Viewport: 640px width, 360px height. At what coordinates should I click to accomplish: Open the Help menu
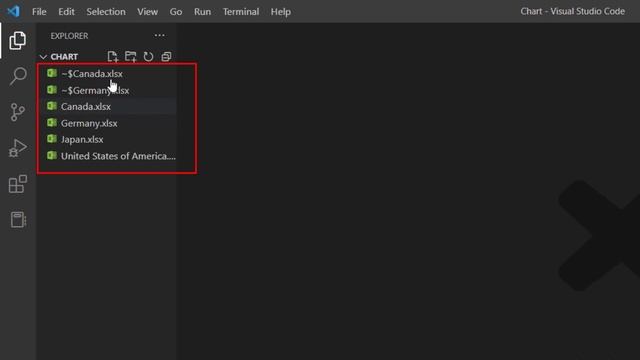[281, 11]
